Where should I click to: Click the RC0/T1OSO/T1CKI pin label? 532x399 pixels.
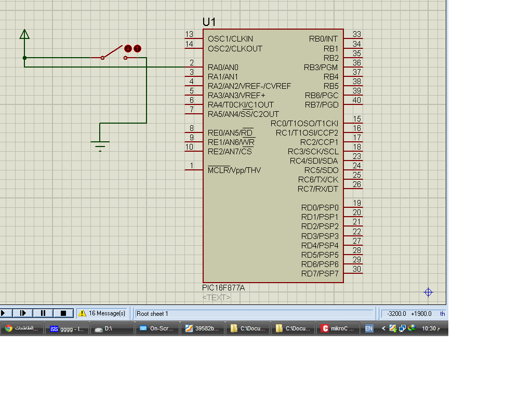(x=304, y=123)
